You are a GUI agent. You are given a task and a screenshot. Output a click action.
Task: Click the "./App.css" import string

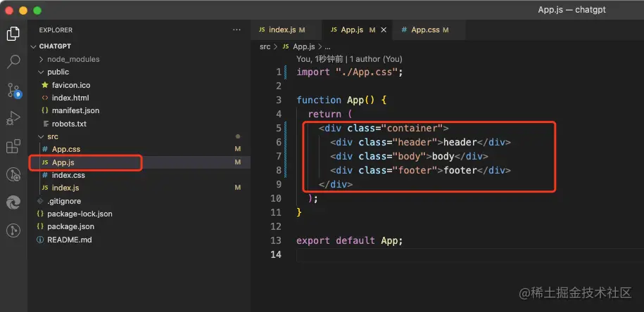367,72
